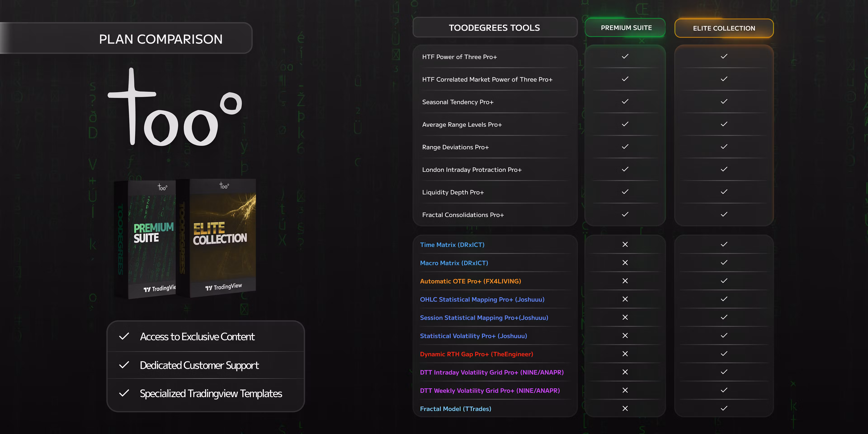Select the PREMIUM SUITE header tab

pos(626,28)
